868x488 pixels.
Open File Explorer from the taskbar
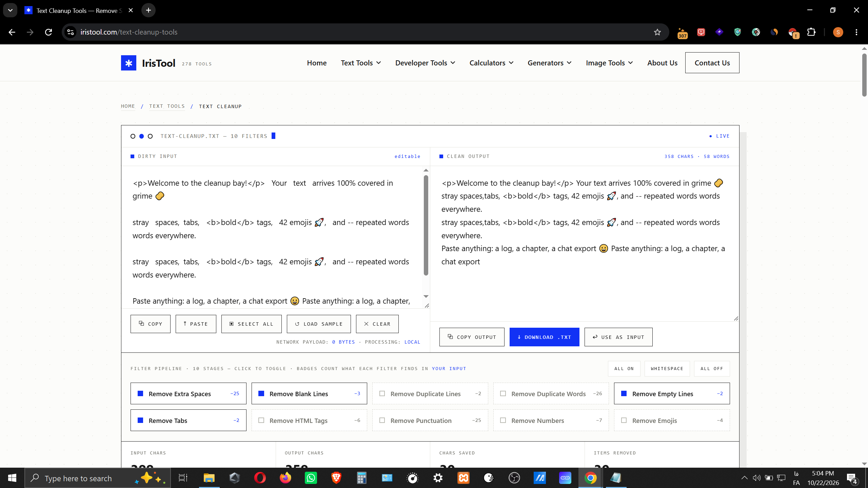click(x=209, y=478)
